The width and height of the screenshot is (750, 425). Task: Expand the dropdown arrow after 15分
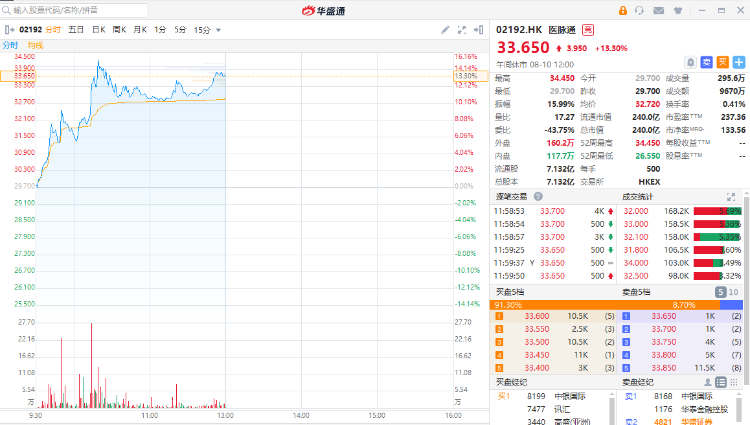pyautogui.click(x=219, y=30)
